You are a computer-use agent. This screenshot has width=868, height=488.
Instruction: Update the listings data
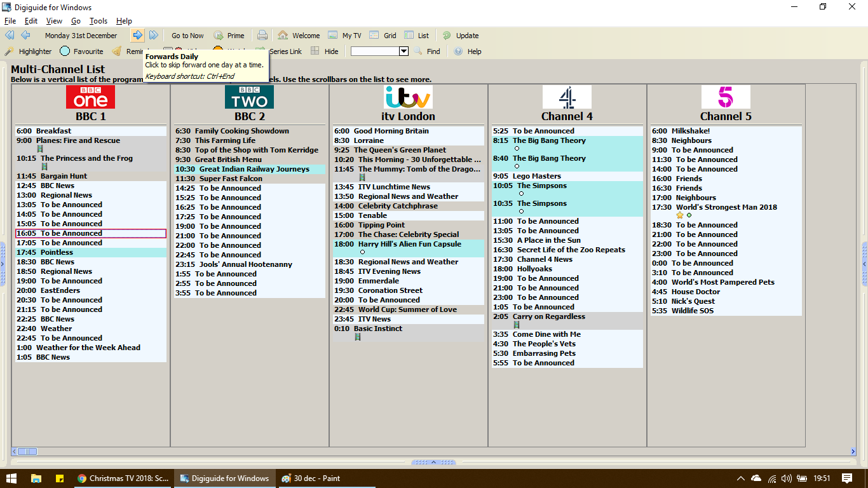coord(461,36)
